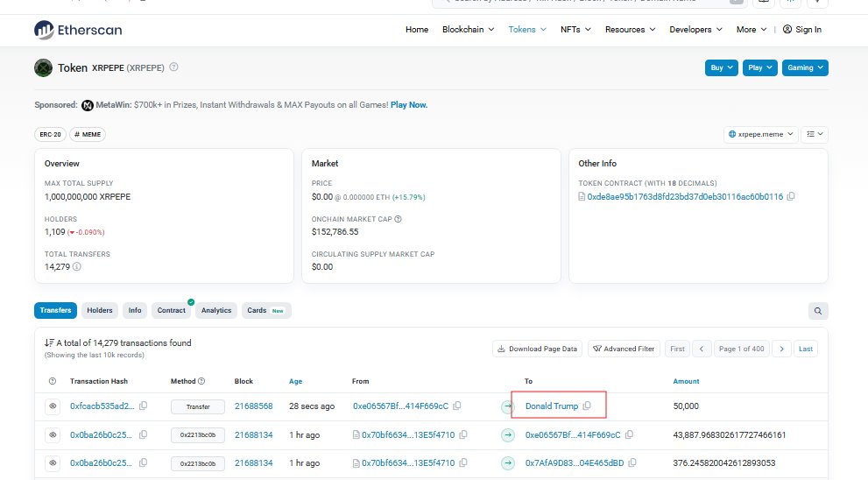Viewport: 868px width, 480px height.
Task: Copy To address 0x7AfA9D83...04E465dBD
Action: (x=632, y=462)
